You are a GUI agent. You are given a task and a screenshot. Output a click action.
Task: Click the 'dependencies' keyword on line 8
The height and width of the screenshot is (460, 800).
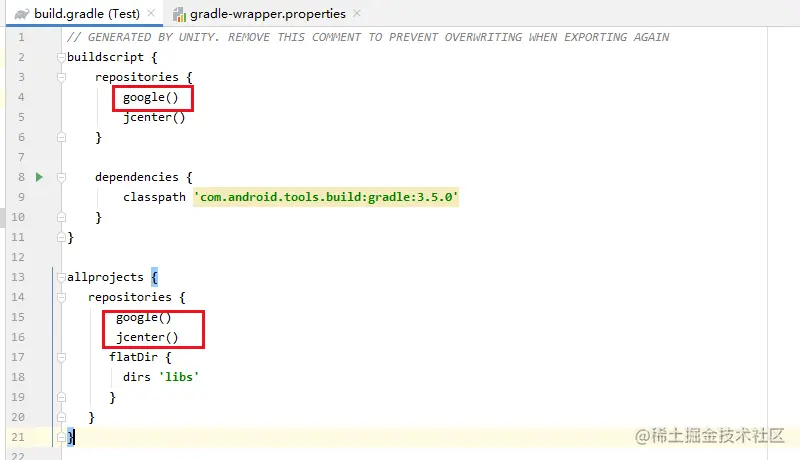(x=137, y=177)
